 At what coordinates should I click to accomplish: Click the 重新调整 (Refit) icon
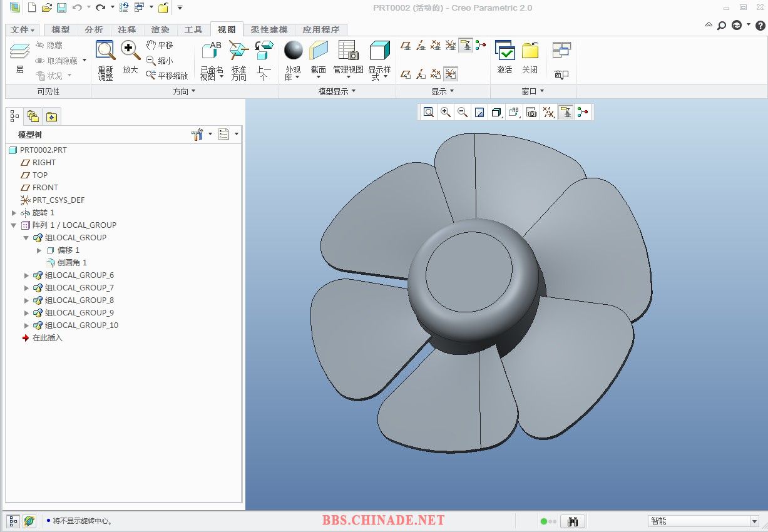pyautogui.click(x=105, y=60)
